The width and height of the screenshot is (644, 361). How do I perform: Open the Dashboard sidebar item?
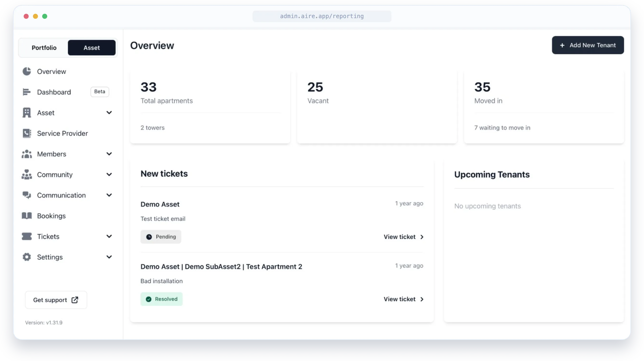coord(54,92)
